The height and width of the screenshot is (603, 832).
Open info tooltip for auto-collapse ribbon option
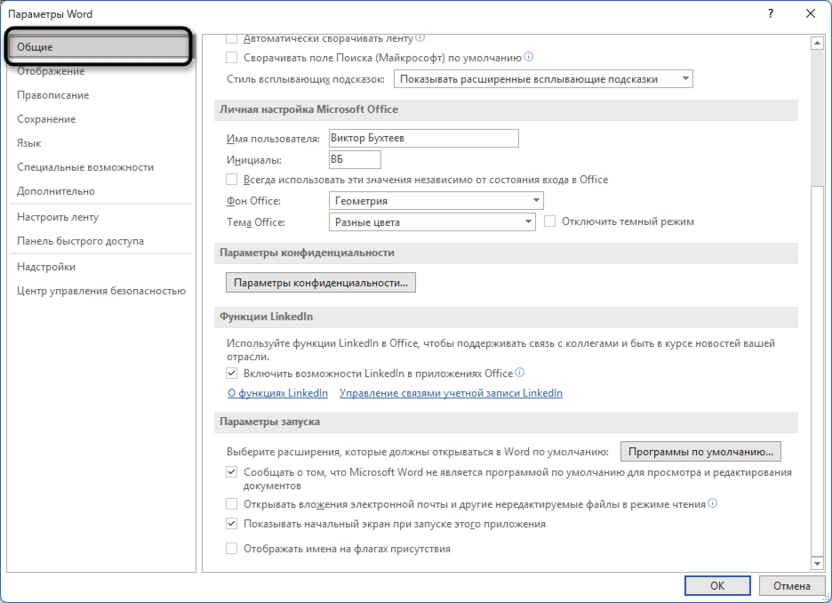click(420, 38)
